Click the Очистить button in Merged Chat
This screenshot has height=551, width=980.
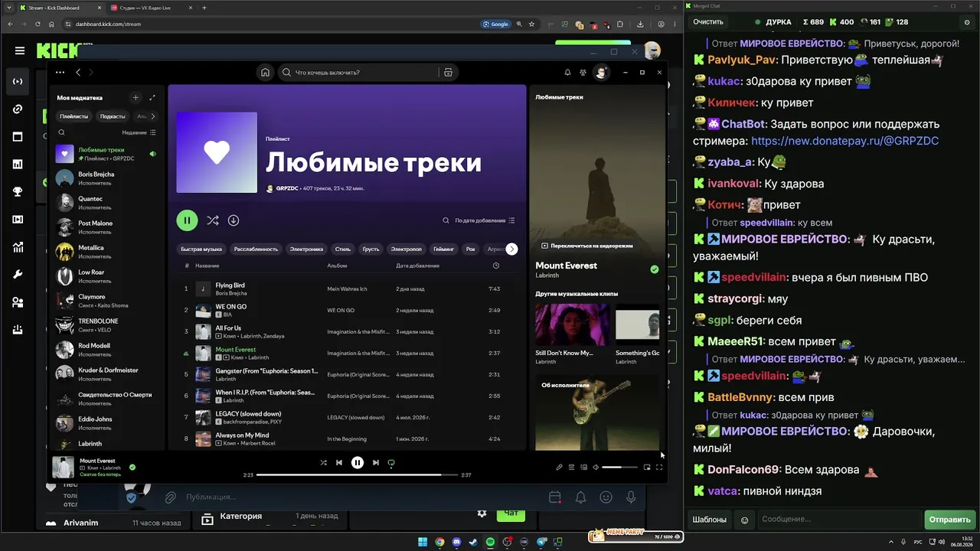pos(708,22)
